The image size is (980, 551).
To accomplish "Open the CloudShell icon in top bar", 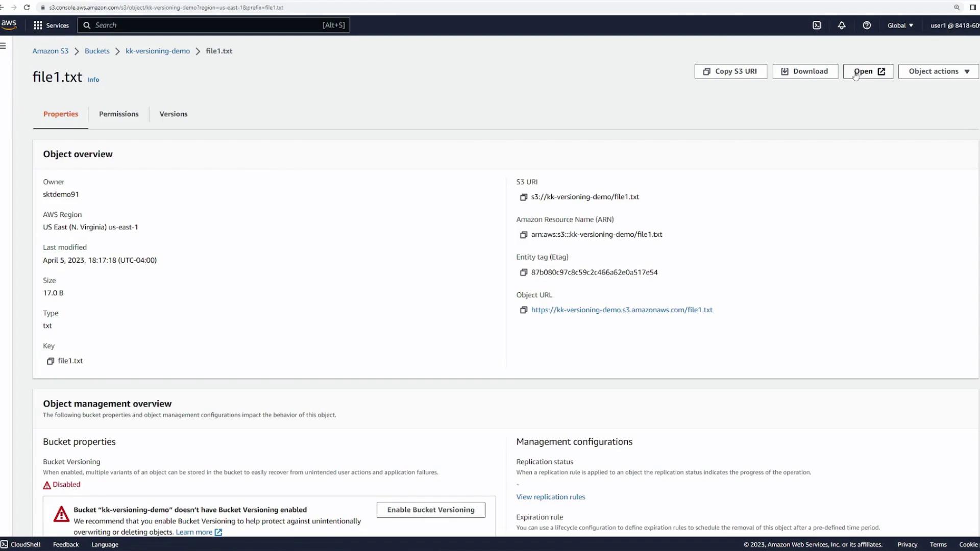I will coord(817,26).
